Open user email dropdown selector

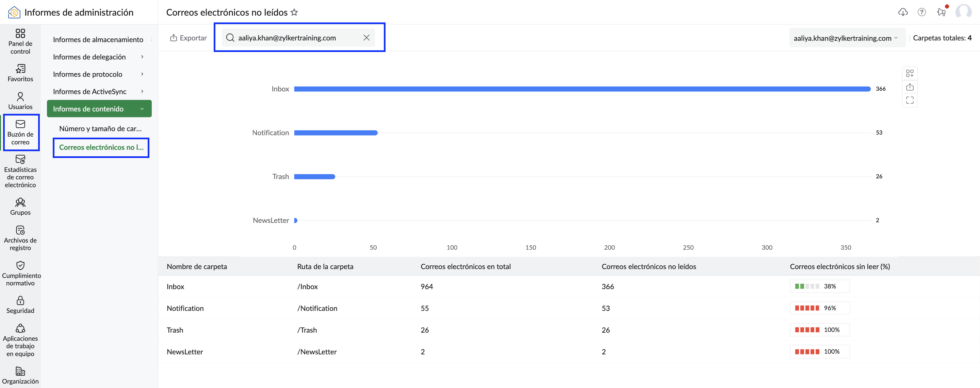(847, 38)
